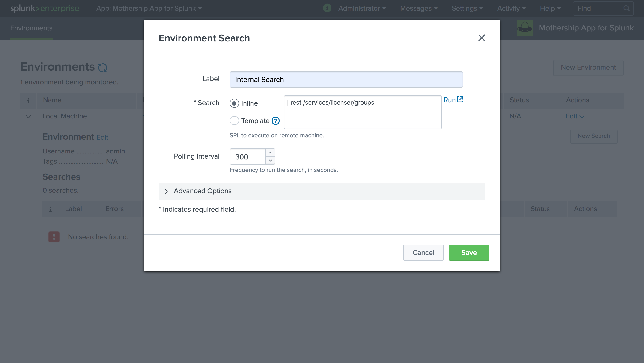Click the green info status icon

coord(327,8)
